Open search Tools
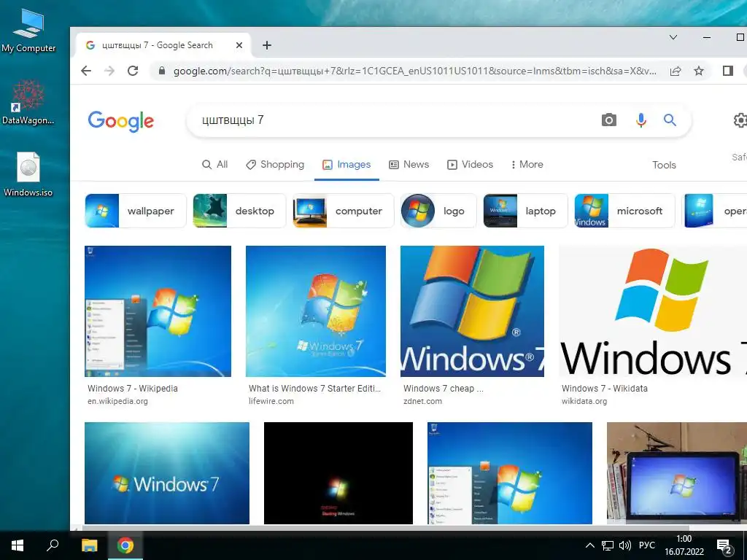The width and height of the screenshot is (747, 560). point(664,166)
